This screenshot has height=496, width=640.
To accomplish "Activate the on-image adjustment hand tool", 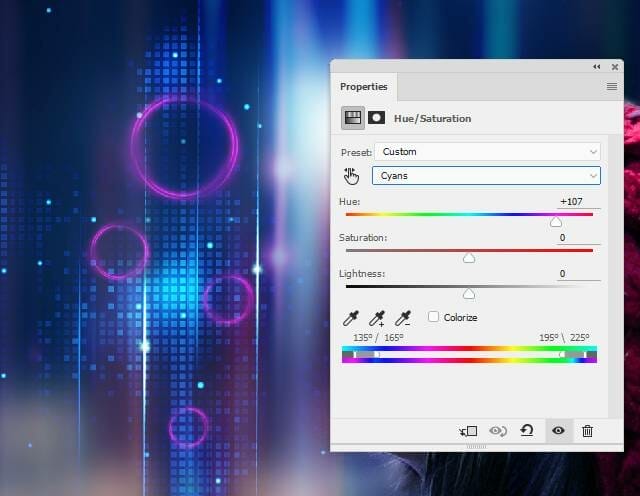I will tap(351, 176).
